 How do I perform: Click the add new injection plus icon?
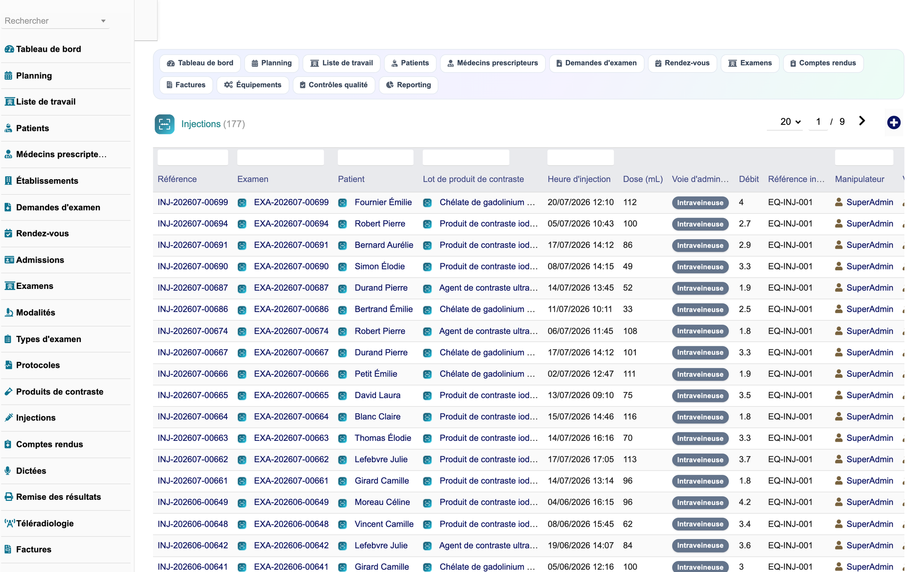[x=894, y=123]
